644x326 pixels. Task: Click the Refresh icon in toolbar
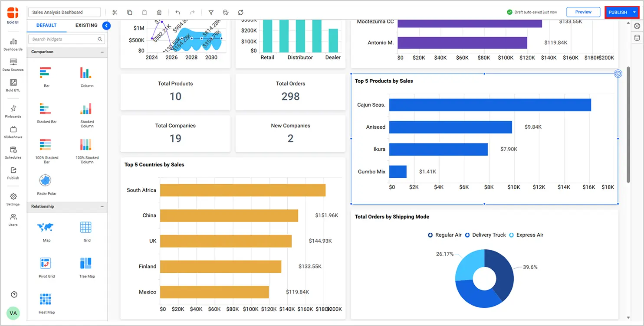(241, 13)
